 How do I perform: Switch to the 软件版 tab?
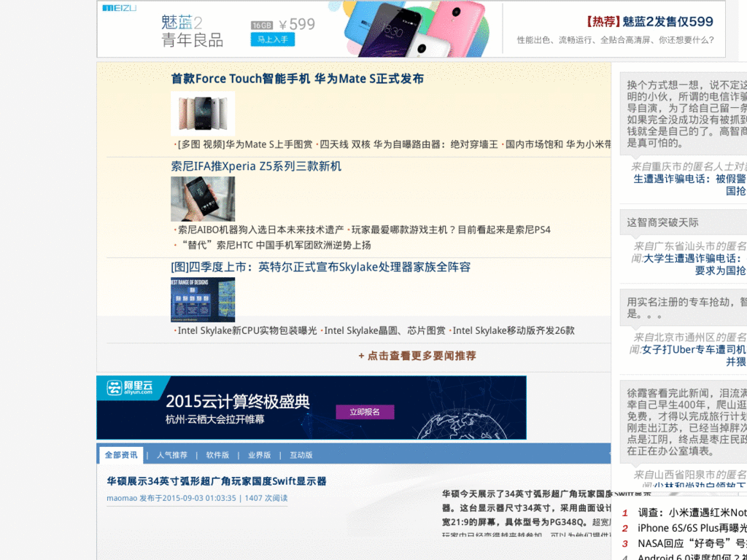tap(217, 454)
